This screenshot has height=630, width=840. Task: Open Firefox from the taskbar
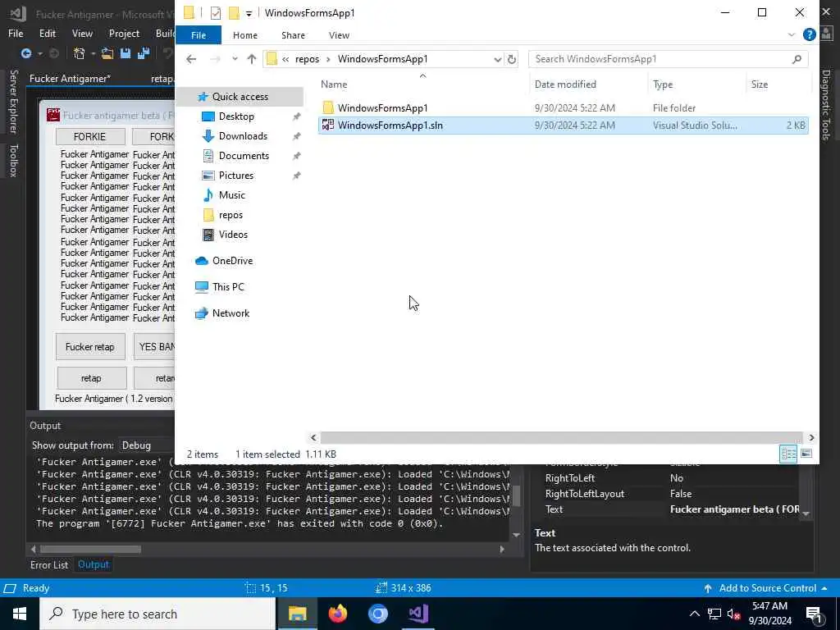tap(337, 614)
